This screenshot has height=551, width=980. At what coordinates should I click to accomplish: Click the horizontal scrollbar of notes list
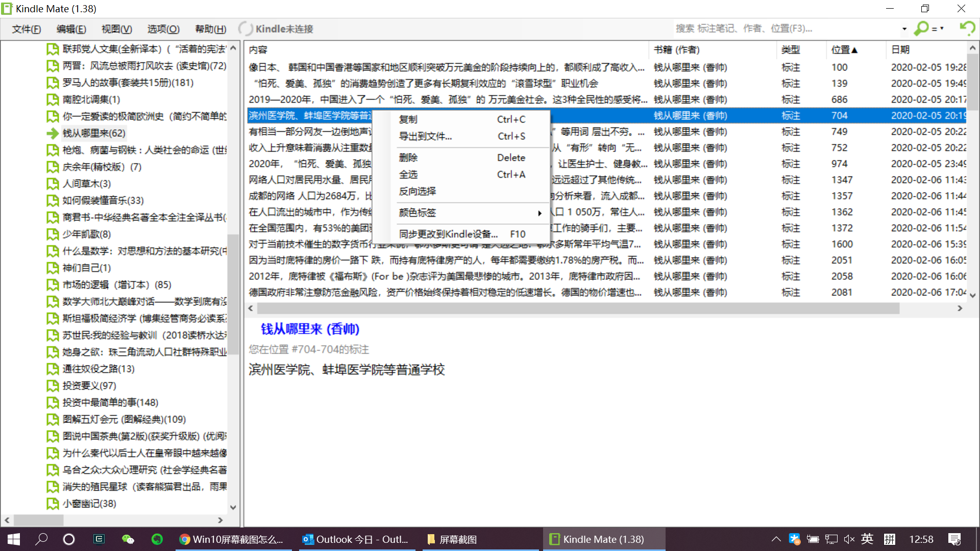click(x=577, y=308)
